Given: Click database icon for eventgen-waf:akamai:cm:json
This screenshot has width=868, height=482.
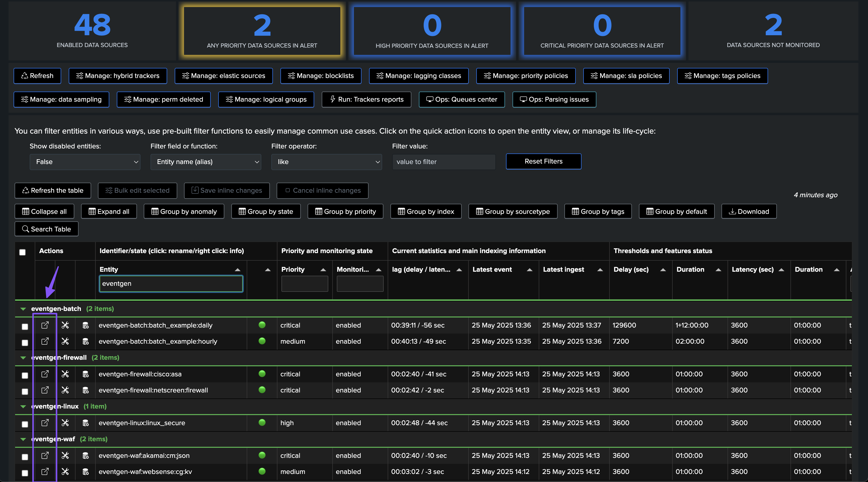Looking at the screenshot, I should [x=86, y=455].
